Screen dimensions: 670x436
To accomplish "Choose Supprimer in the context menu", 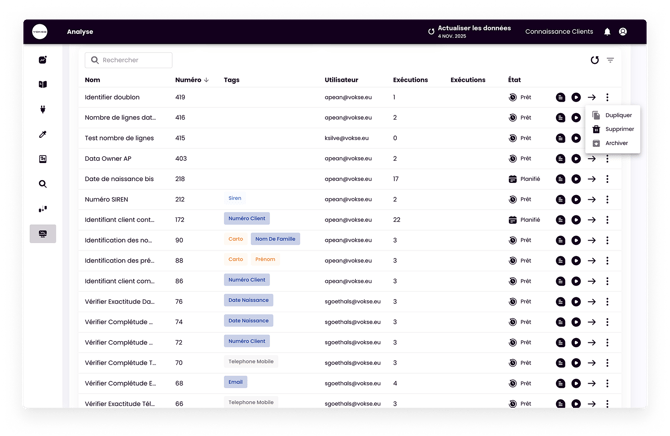I will point(612,129).
